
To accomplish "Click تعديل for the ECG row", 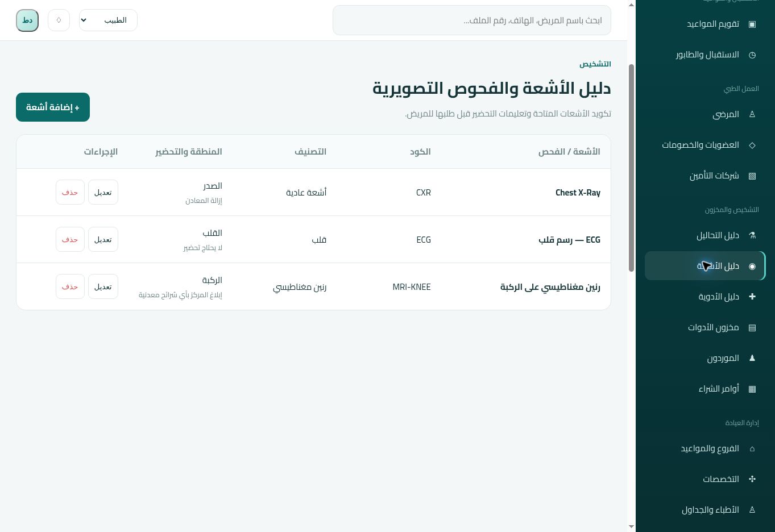I will pos(103,239).
